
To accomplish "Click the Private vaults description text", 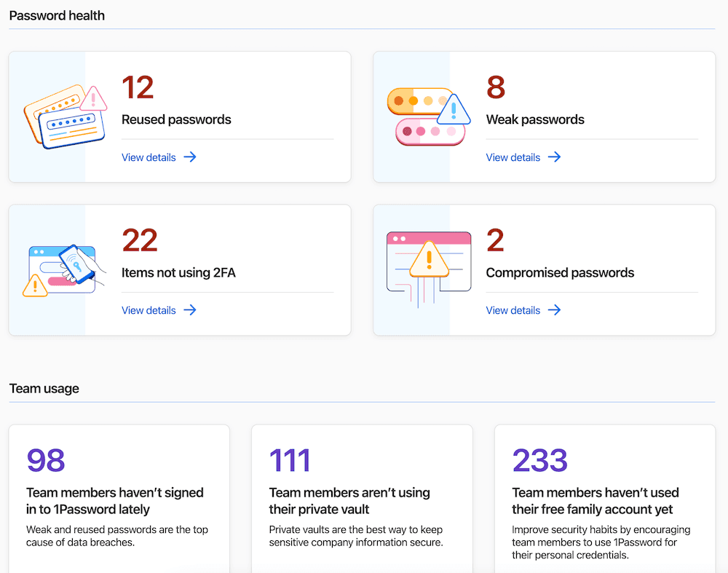I will (x=356, y=536).
